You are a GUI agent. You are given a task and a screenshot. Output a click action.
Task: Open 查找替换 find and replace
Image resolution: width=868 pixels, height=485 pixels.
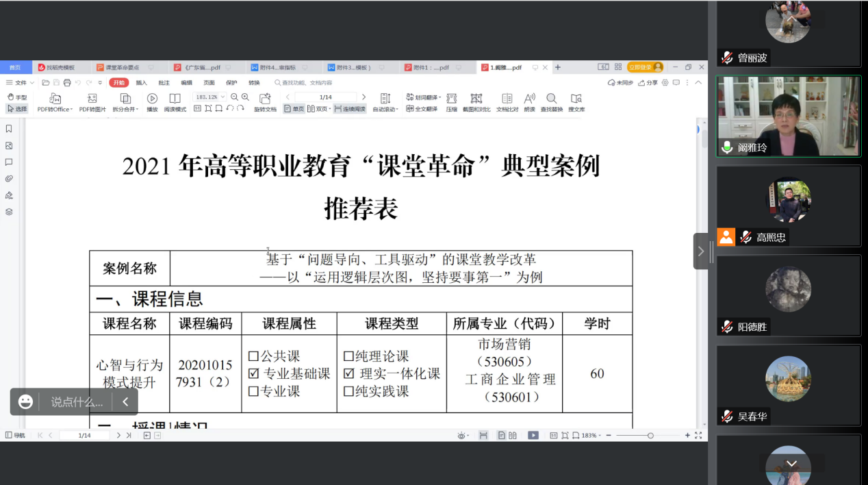tap(551, 99)
